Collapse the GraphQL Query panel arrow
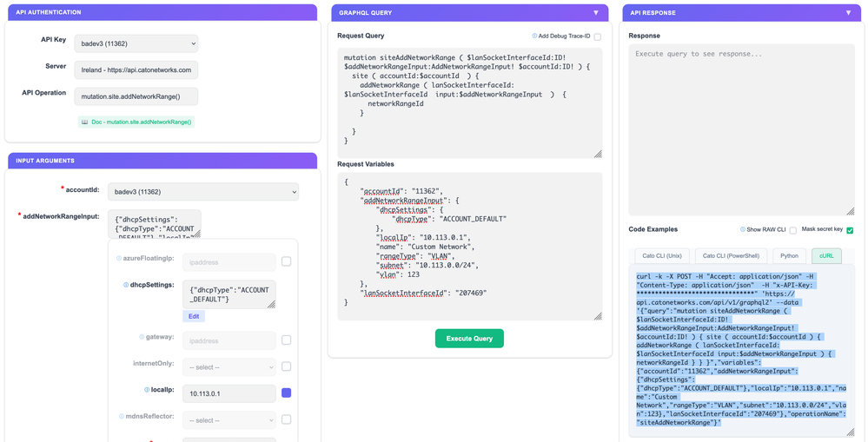The height and width of the screenshot is (442, 868). click(596, 13)
